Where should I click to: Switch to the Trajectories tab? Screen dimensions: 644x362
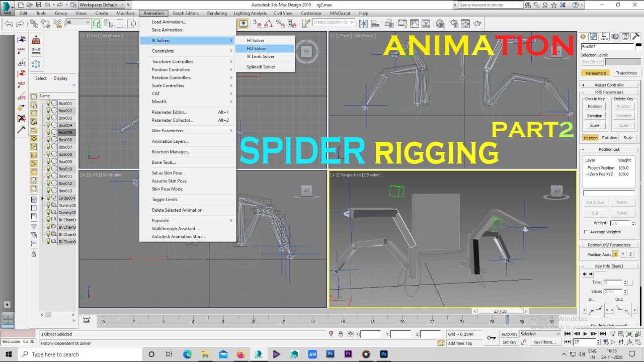(626, 73)
